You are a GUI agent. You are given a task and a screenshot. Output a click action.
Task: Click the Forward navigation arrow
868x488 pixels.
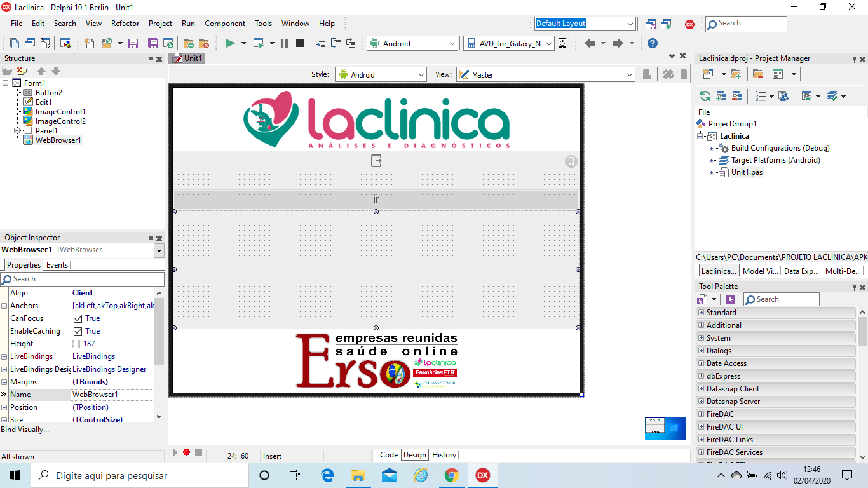click(618, 43)
